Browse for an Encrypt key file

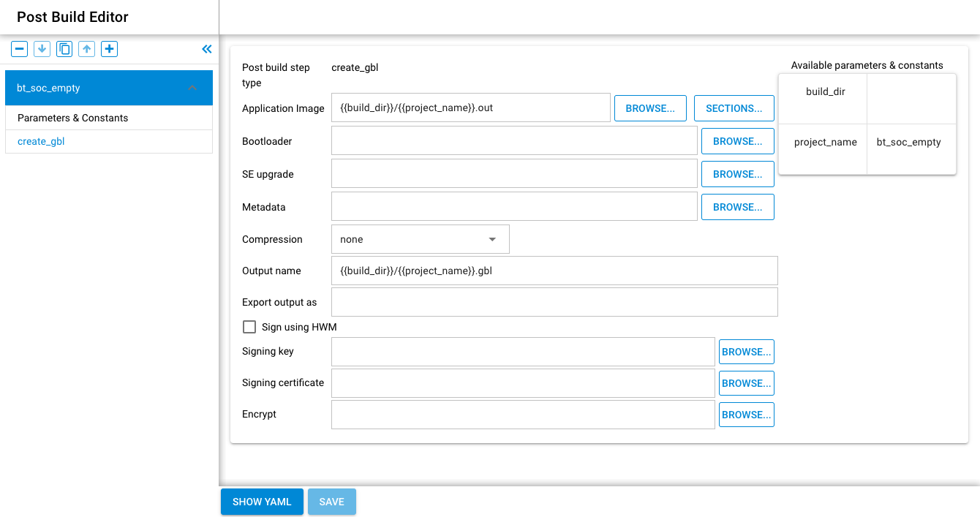click(746, 414)
